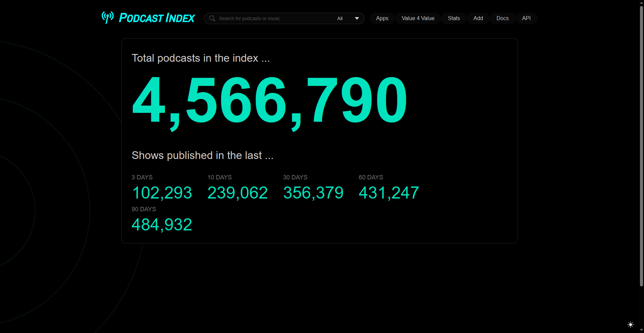Open the Docs section
Screen dimensions: 644x333
point(502,18)
